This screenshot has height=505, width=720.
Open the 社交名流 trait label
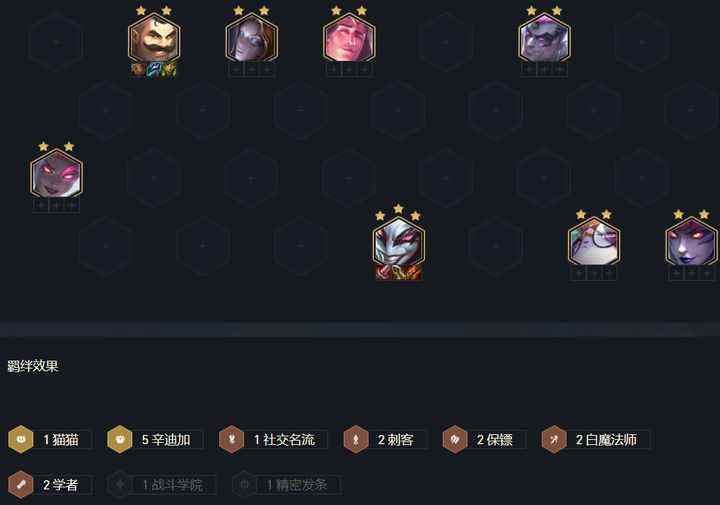284,440
